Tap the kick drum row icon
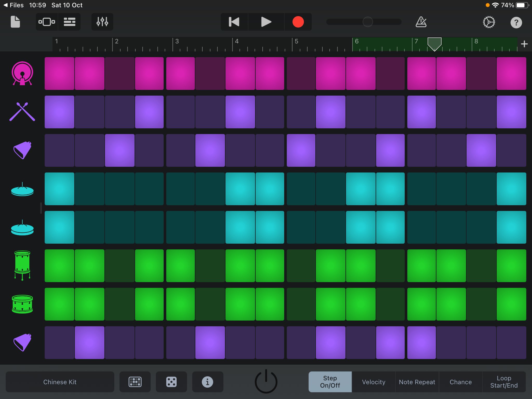Image resolution: width=532 pixels, height=399 pixels. click(x=22, y=74)
